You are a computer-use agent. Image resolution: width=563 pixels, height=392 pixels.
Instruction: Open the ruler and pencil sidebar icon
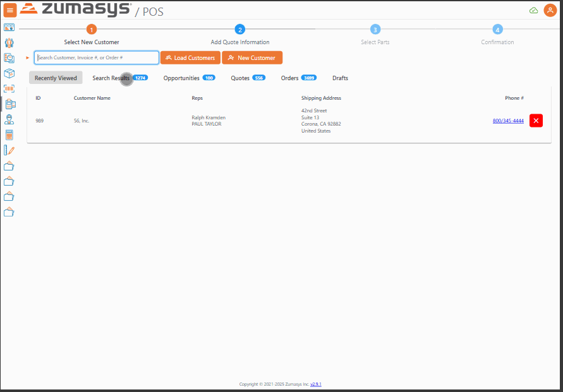(x=9, y=150)
